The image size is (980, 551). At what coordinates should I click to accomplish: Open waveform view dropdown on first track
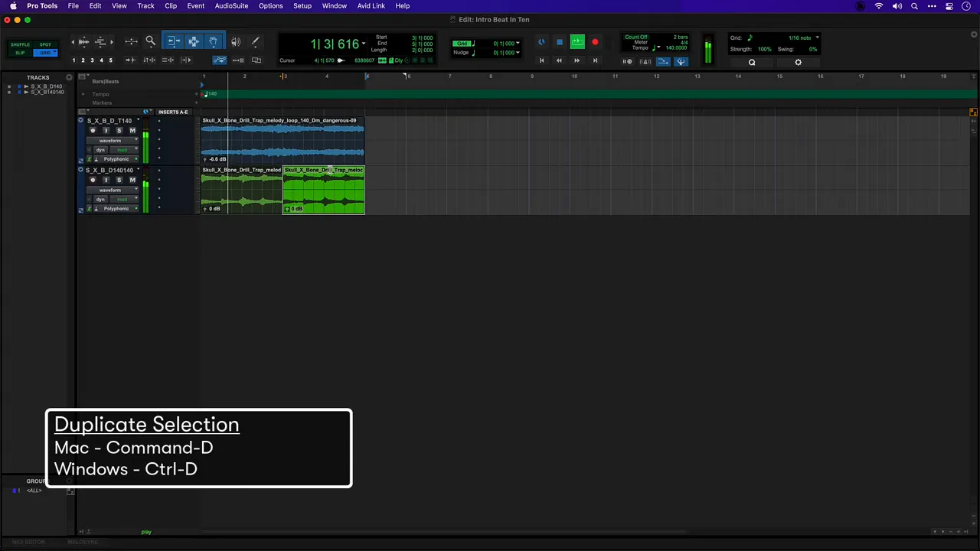pos(111,141)
